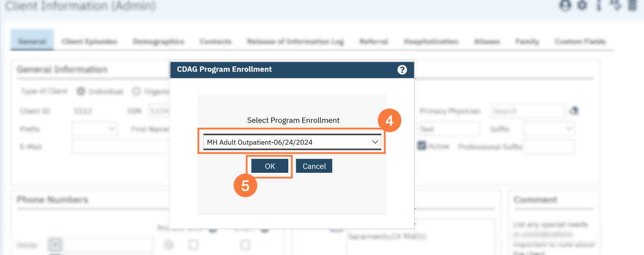Click the E-Mail input field
This screenshot has width=644, height=255.
click(121, 147)
